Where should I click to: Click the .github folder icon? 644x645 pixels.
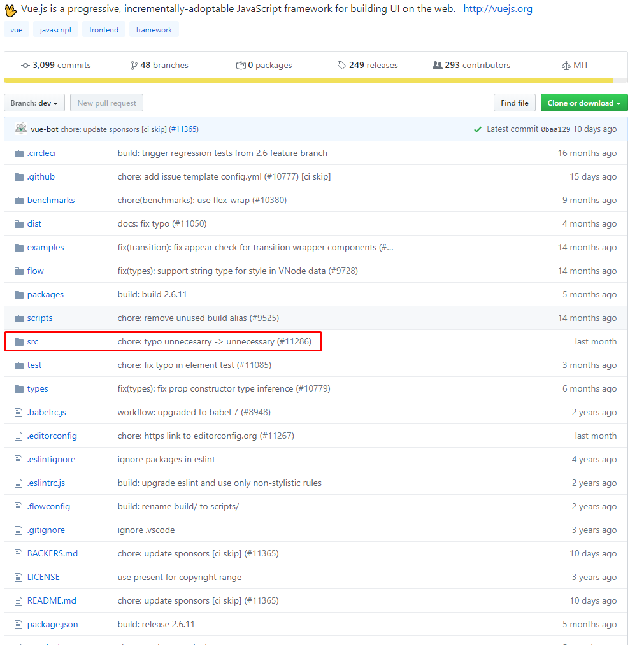19,177
